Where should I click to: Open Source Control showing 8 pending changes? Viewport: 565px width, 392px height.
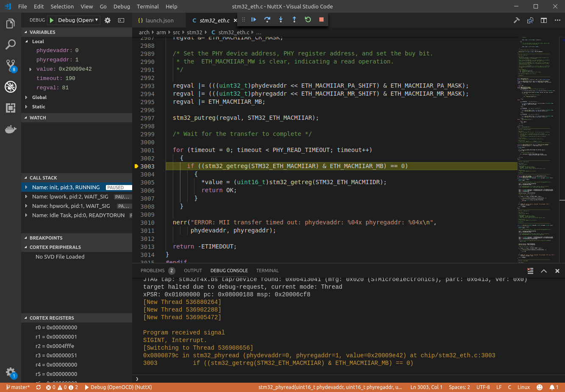pos(10,66)
